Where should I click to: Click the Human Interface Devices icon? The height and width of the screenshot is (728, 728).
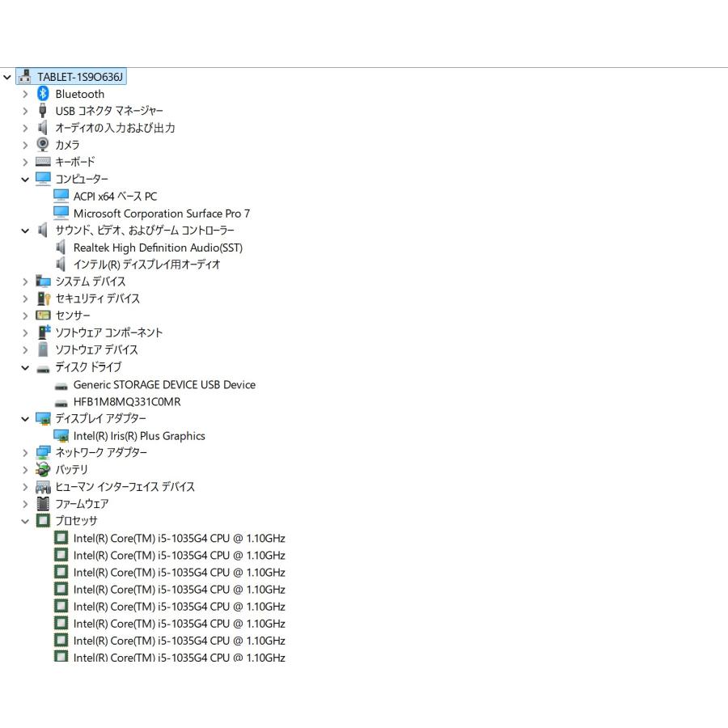[43, 487]
